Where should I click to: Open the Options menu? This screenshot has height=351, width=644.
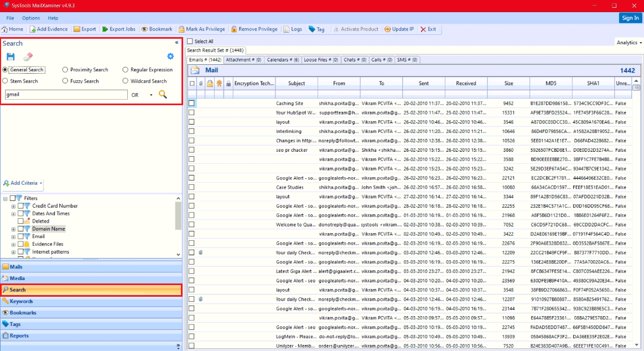point(31,18)
